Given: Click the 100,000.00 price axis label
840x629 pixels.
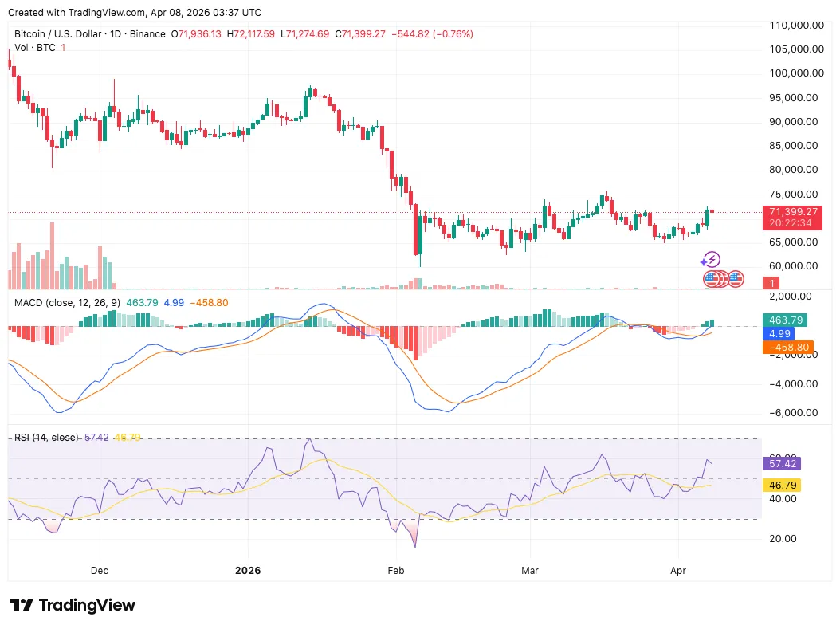Looking at the screenshot, I should coord(791,73).
